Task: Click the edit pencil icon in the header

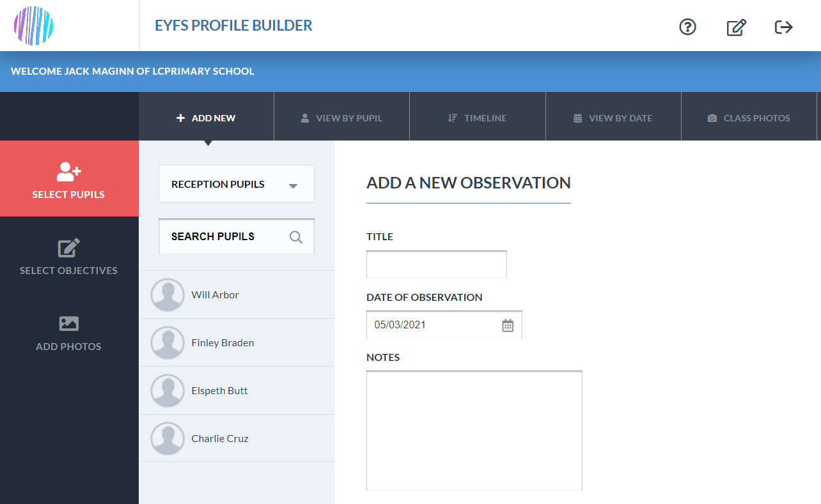Action: tap(736, 27)
